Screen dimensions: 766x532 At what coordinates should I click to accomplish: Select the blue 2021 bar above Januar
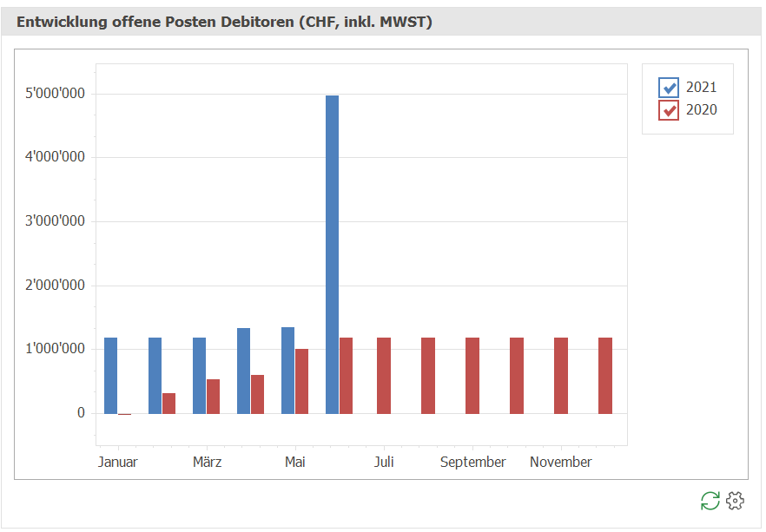click(111, 376)
